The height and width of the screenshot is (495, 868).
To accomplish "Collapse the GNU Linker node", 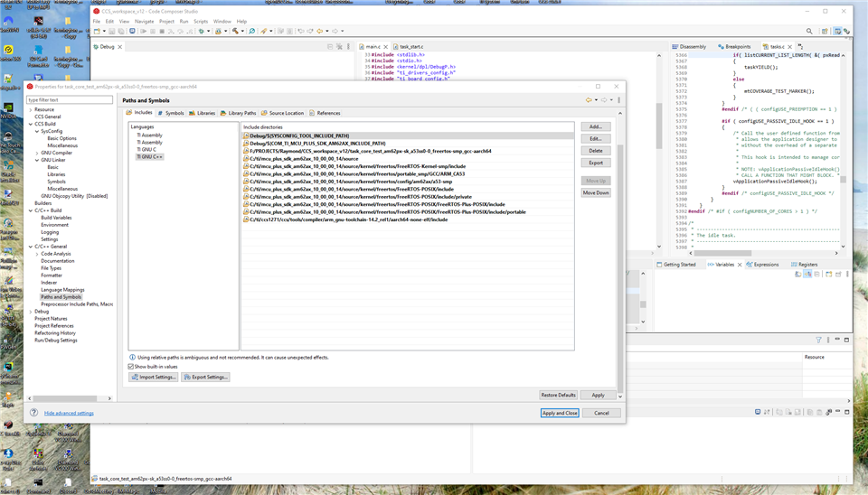I will coord(37,160).
